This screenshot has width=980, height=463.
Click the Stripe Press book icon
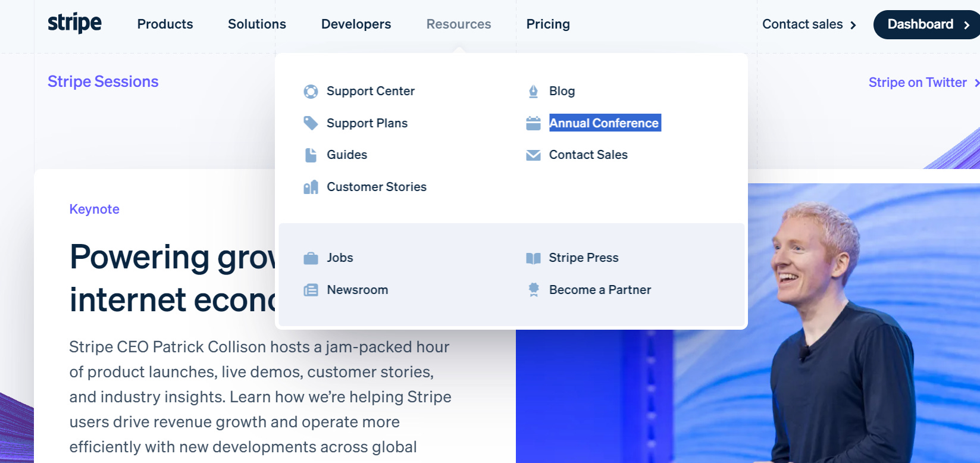click(533, 258)
